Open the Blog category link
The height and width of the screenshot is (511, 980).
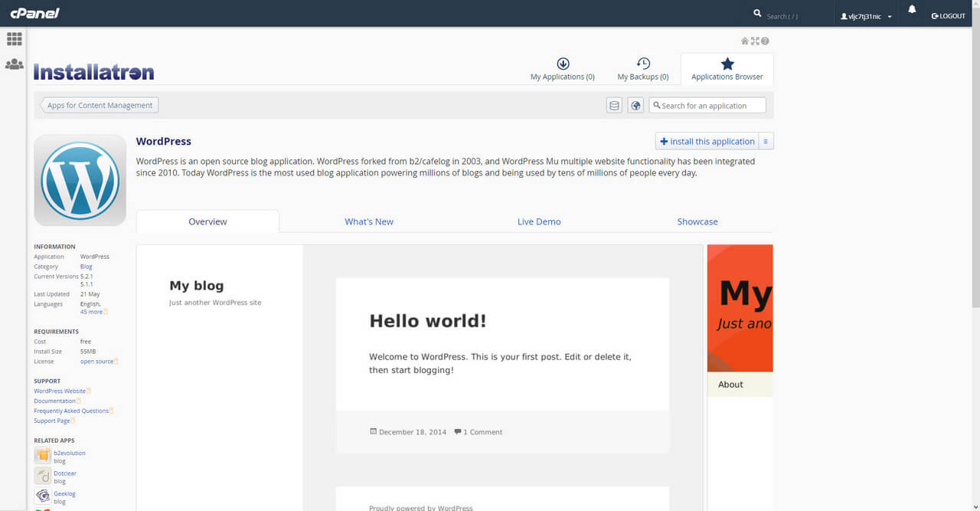pyautogui.click(x=87, y=267)
